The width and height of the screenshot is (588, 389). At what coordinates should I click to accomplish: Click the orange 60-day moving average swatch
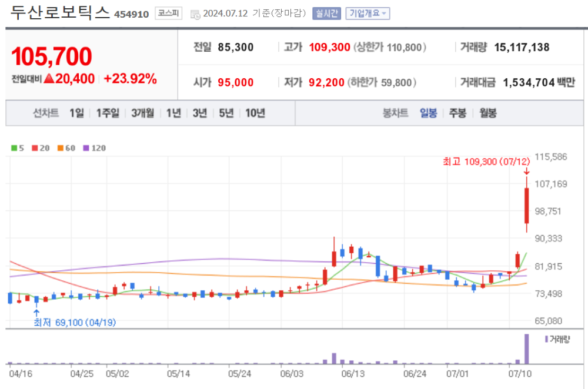click(x=61, y=148)
